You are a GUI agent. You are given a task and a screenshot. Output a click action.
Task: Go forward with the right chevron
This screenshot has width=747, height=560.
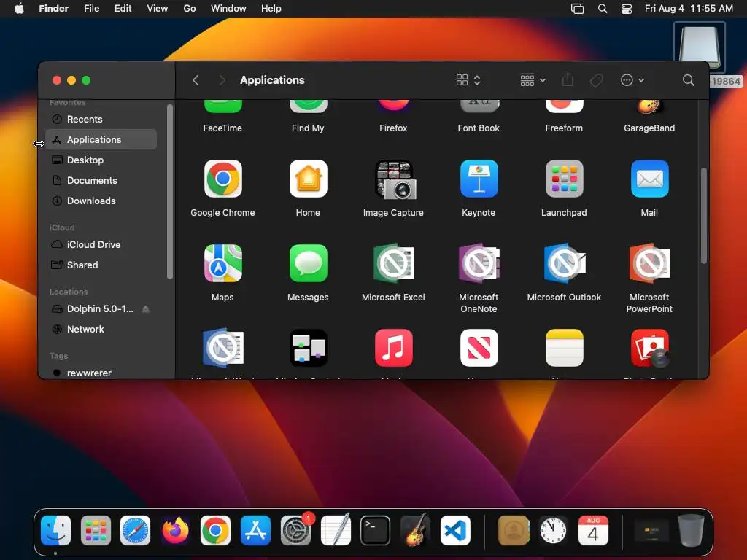tap(222, 80)
